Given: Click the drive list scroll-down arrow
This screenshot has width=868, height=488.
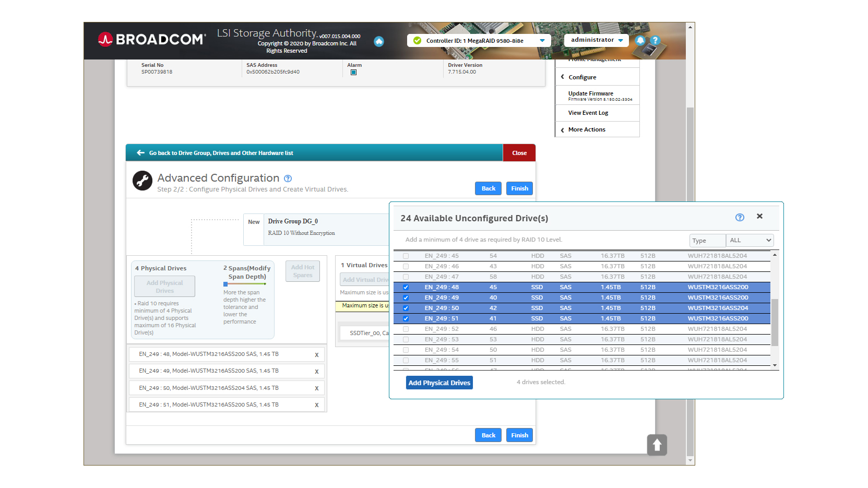Looking at the screenshot, I should pos(775,365).
